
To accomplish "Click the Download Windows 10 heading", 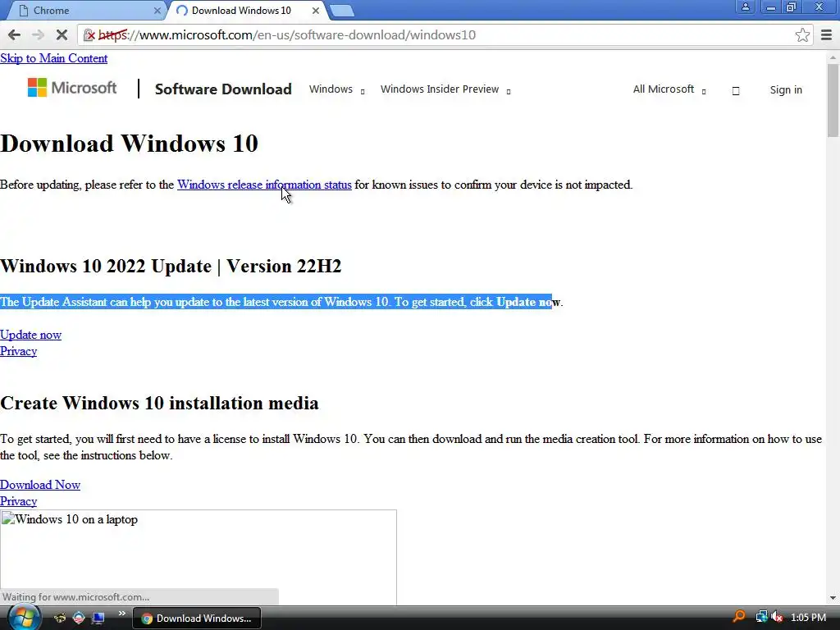I will click(129, 144).
